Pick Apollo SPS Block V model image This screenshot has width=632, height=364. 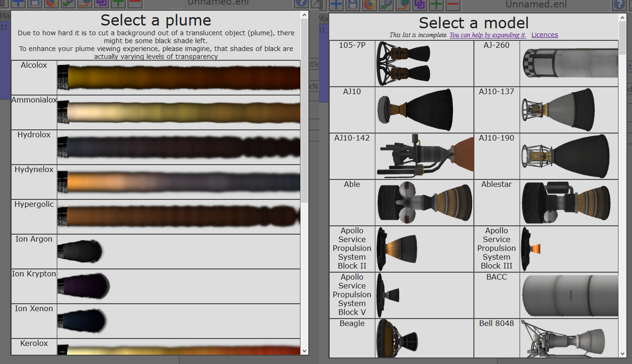point(388,295)
